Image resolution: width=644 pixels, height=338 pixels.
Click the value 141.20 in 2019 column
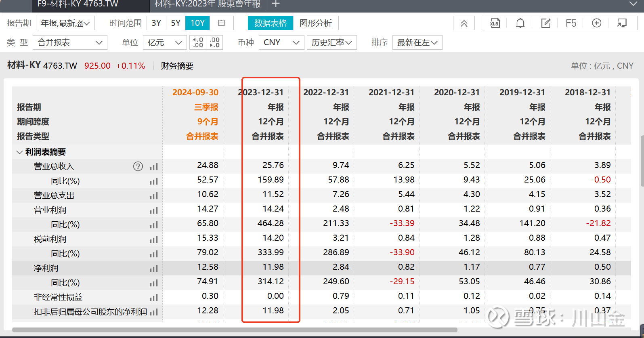(532, 223)
